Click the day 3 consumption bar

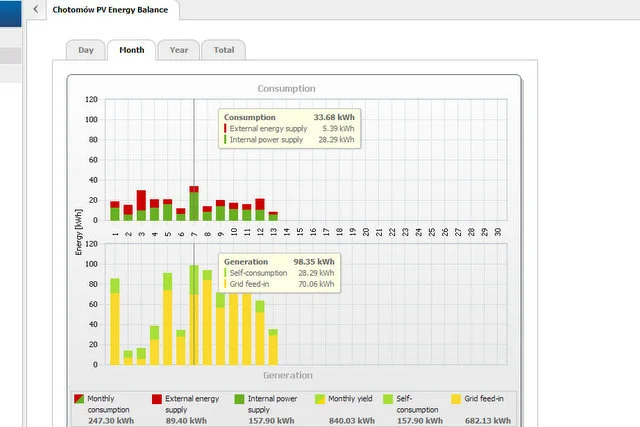(141, 205)
